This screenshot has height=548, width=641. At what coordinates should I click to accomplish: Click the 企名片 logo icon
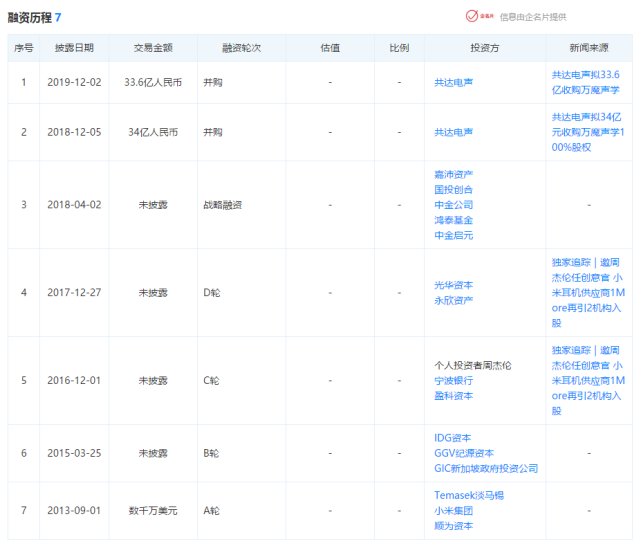480,16
